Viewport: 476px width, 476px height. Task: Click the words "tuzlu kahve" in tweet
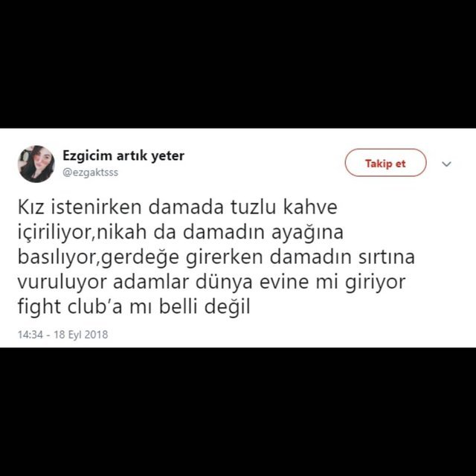pyautogui.click(x=284, y=207)
